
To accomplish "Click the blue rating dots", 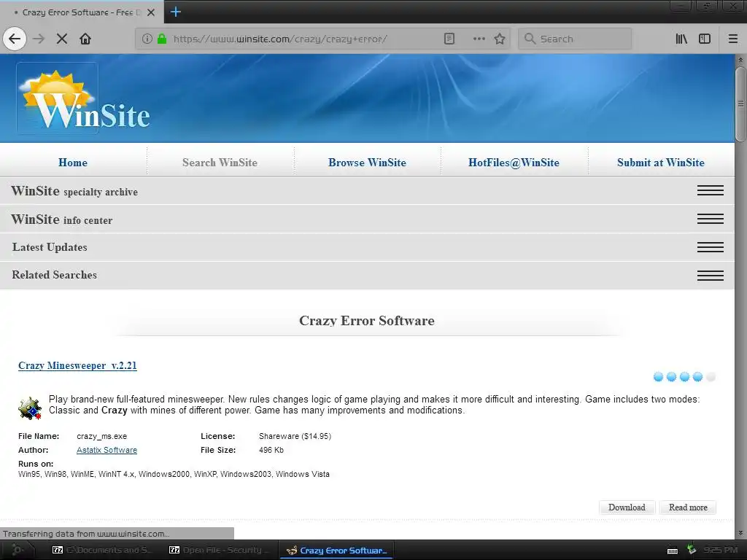I will coord(684,377).
